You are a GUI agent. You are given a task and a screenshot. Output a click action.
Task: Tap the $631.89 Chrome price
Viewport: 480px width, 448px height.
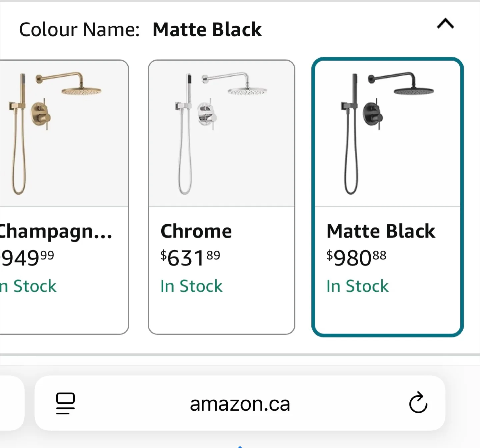(x=190, y=256)
